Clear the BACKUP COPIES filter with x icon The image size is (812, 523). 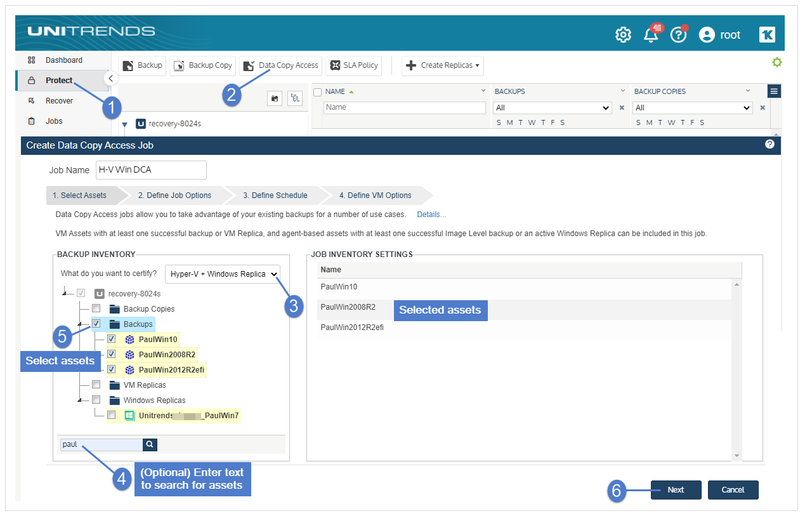coord(763,108)
